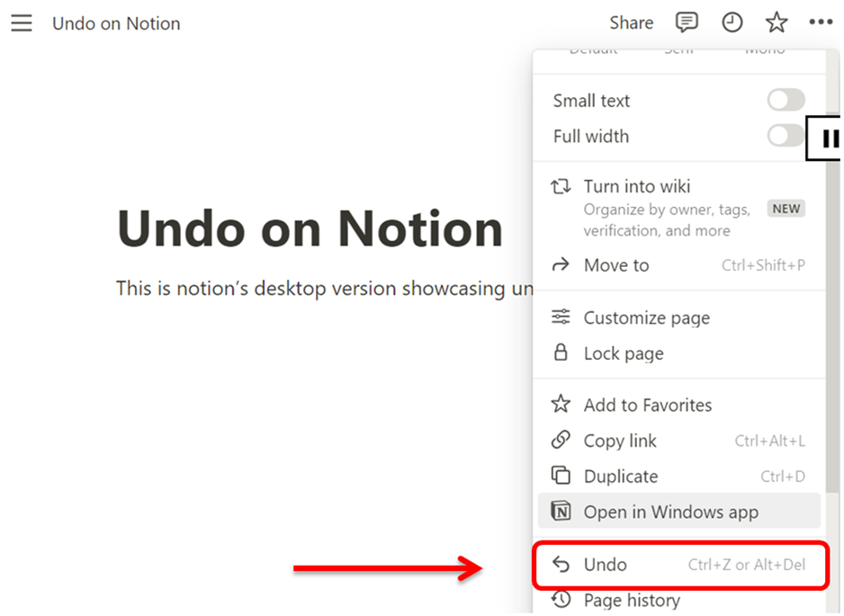Click the Copy link chain icon

point(561,440)
